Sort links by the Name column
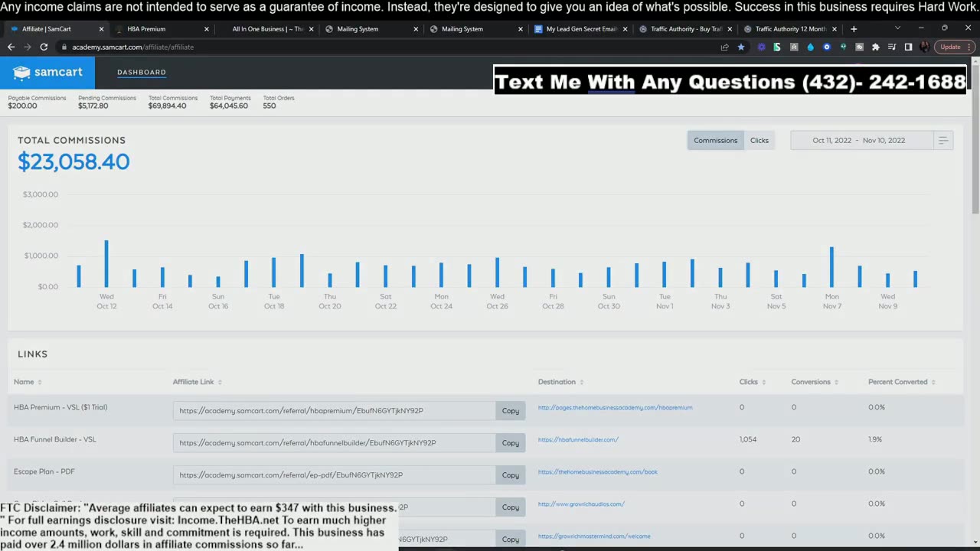Viewport: 980px width, 551px height. tap(28, 382)
